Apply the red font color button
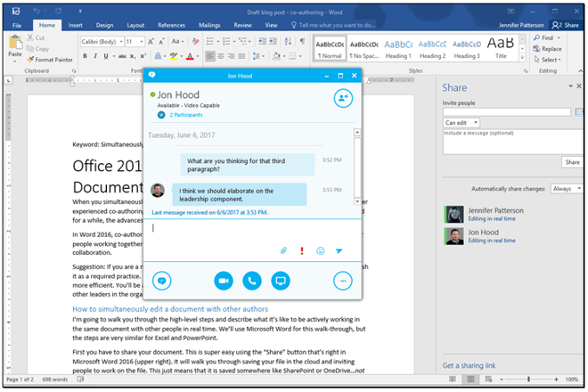This screenshot has height=392, width=588. pos(190,57)
